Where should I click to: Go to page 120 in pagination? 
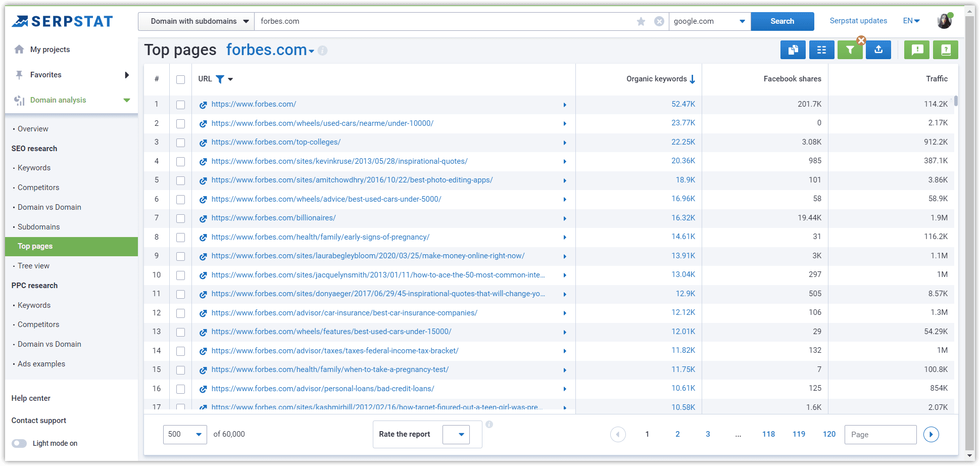(829, 434)
